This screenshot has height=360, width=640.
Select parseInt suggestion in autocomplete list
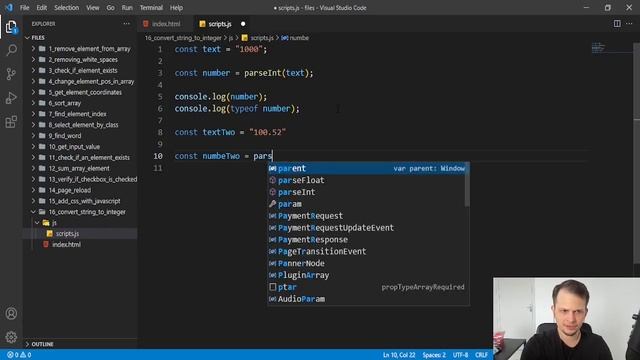(x=369, y=192)
